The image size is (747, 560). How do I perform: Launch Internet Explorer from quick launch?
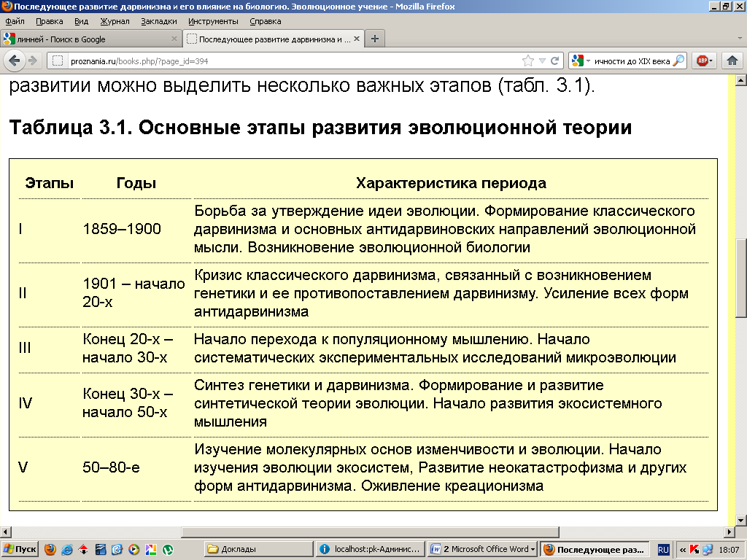(x=66, y=550)
